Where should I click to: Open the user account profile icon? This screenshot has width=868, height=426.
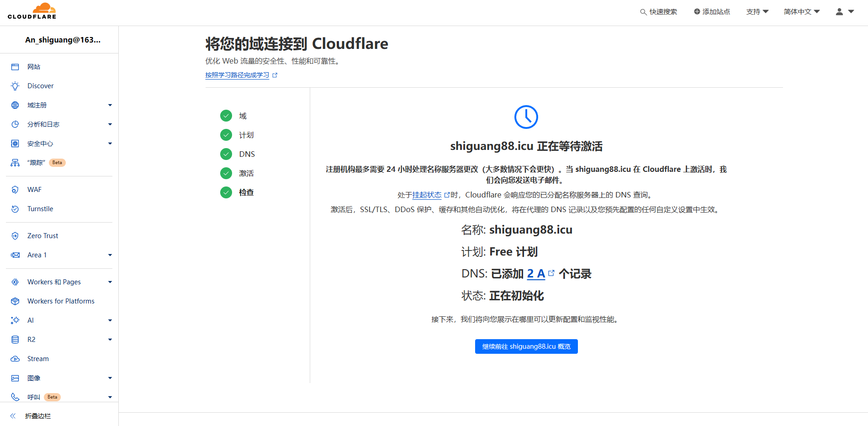(839, 11)
